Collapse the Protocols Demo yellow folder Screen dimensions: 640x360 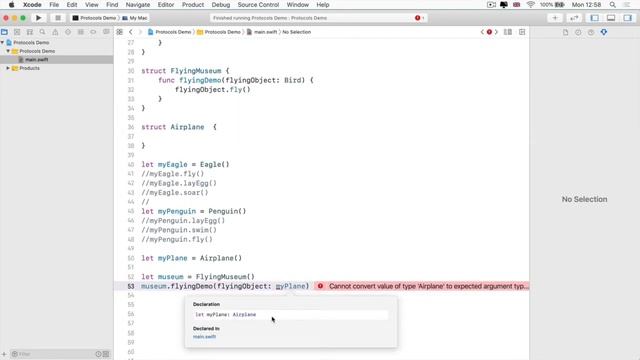tap(8, 51)
